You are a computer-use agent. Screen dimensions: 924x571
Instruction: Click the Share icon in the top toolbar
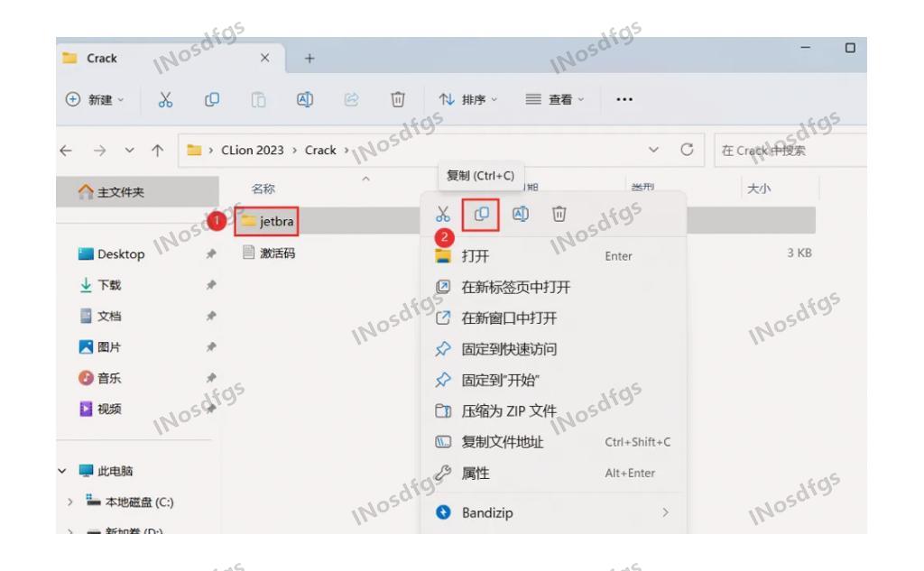coord(351,99)
